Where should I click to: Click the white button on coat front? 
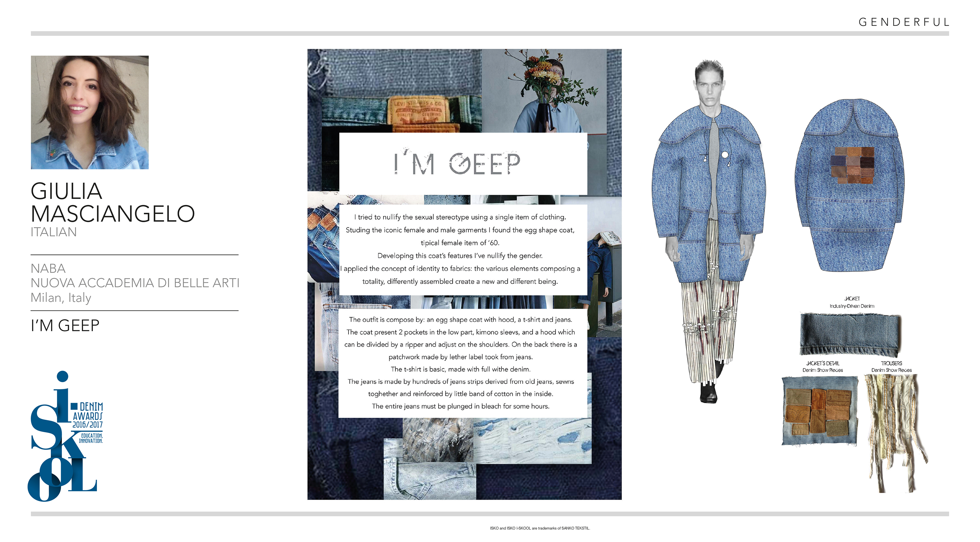[x=725, y=155]
